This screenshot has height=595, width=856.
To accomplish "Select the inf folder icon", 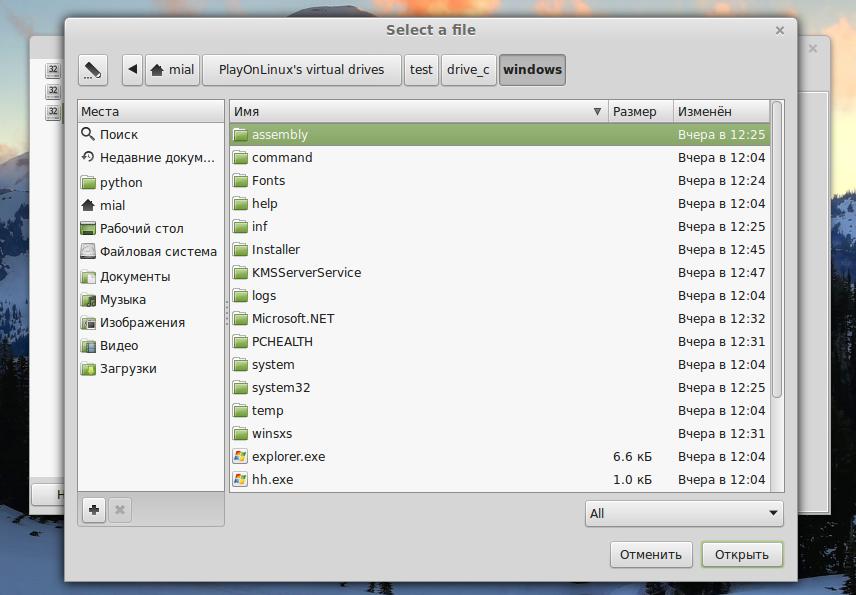I will click(x=240, y=227).
